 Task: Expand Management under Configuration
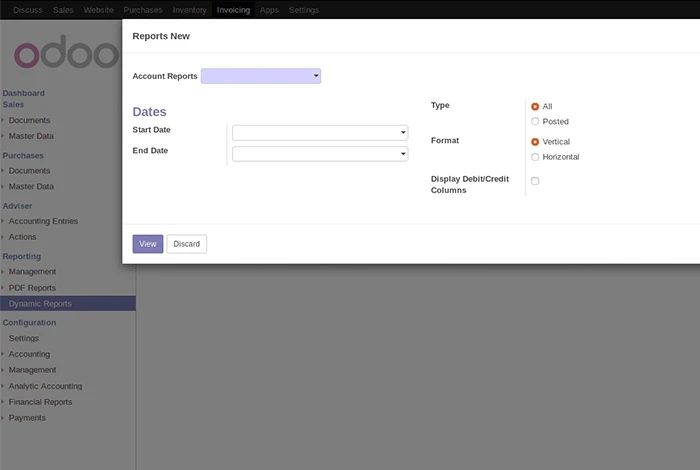click(x=33, y=370)
